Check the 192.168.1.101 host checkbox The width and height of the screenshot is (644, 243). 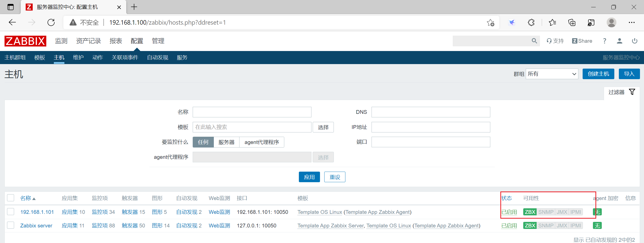(11, 212)
